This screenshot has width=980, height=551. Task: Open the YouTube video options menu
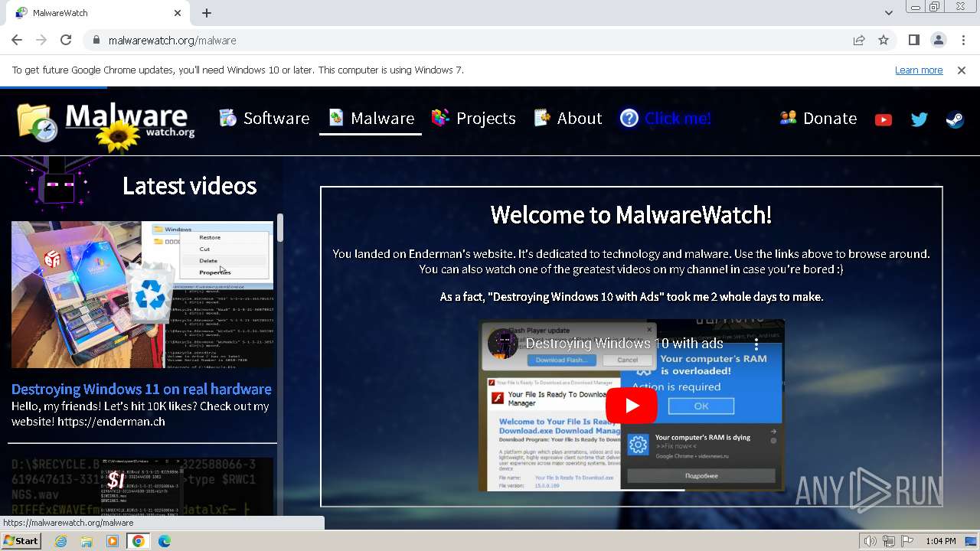point(756,344)
